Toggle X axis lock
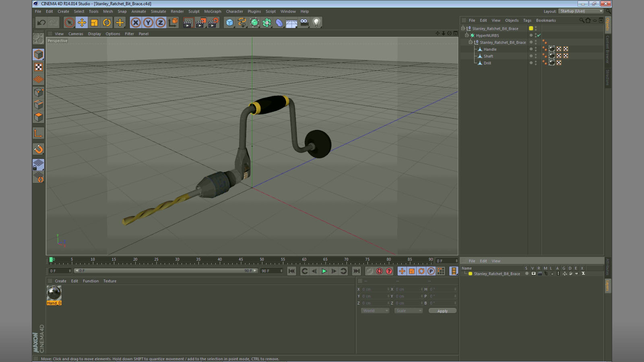 (136, 23)
